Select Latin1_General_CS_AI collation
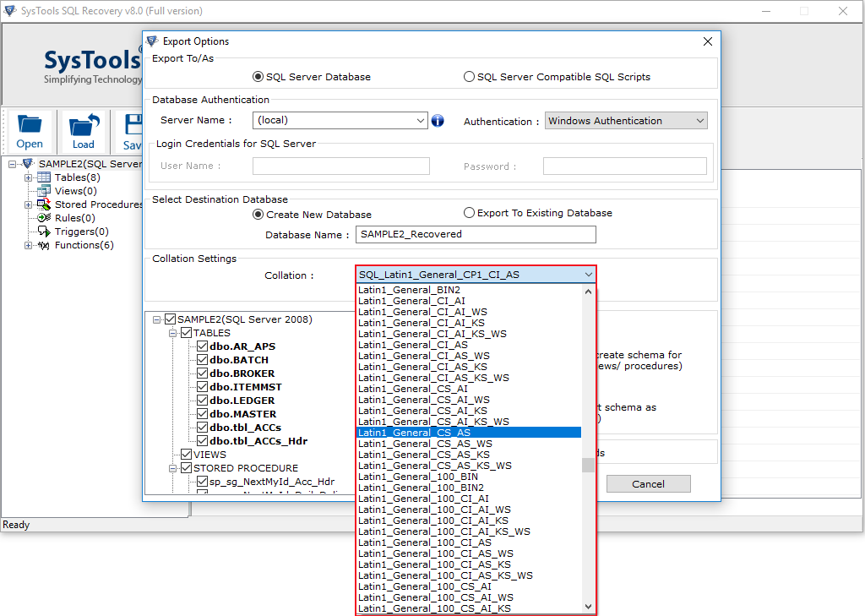 coord(469,389)
